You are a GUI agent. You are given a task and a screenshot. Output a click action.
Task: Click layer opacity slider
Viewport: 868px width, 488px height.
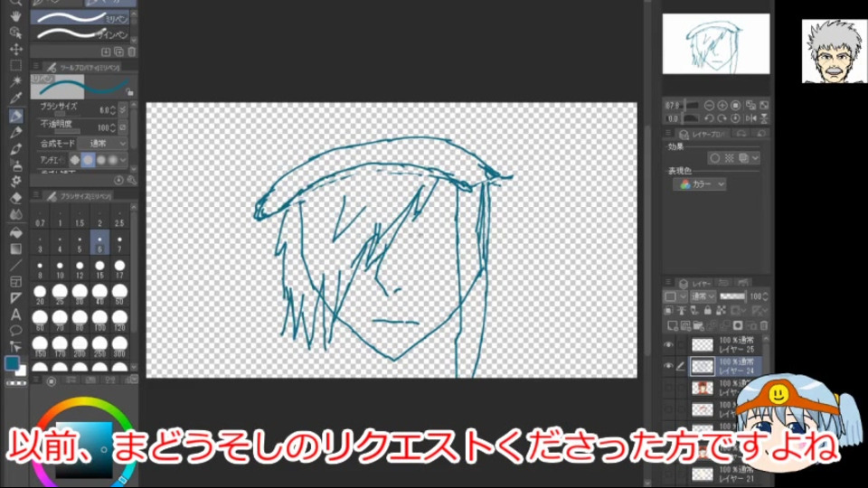tap(731, 296)
